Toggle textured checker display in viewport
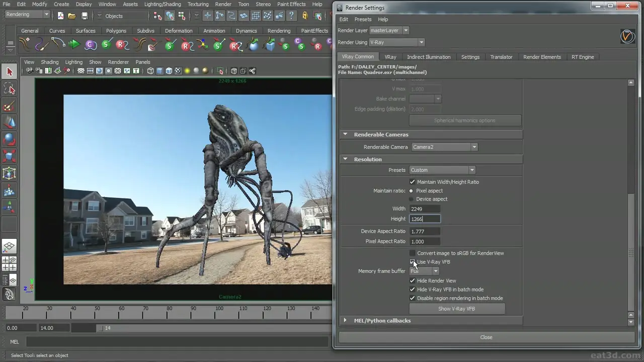The image size is (644, 362). point(178,71)
